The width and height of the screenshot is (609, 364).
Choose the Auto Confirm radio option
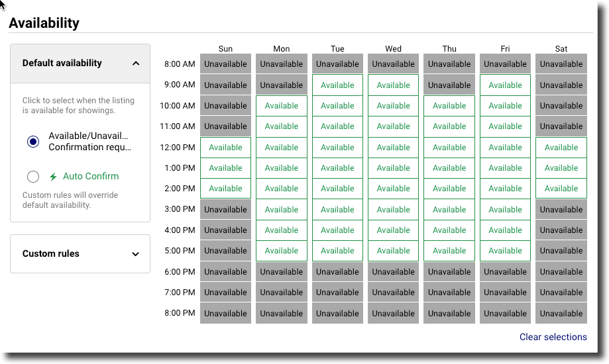click(33, 177)
